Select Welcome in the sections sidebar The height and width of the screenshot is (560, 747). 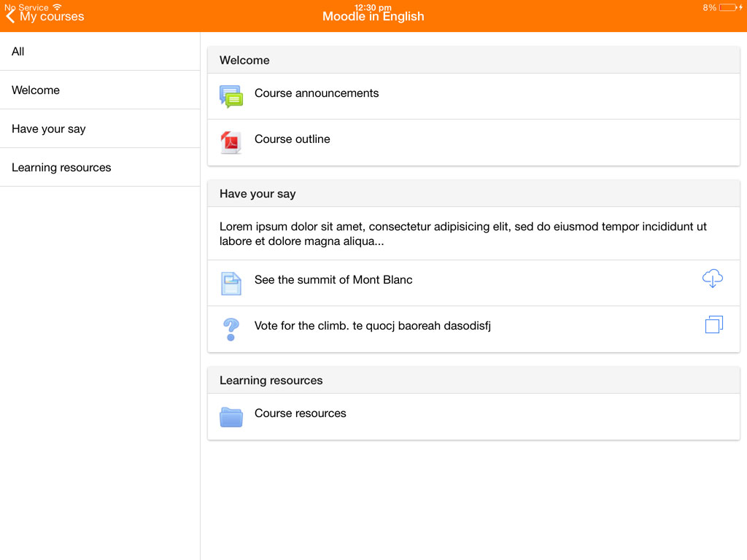[x=100, y=90]
